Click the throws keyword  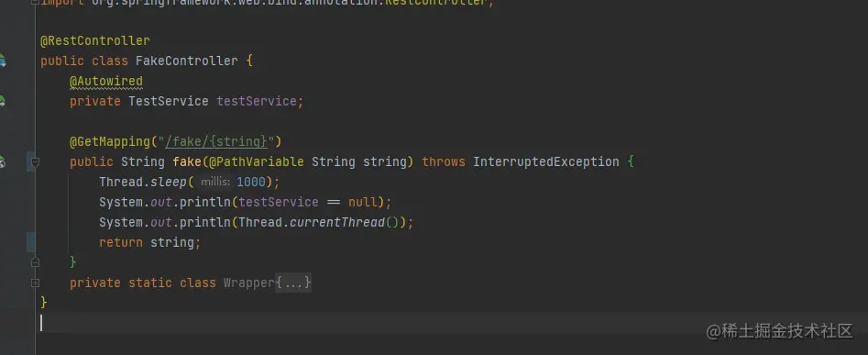(444, 161)
